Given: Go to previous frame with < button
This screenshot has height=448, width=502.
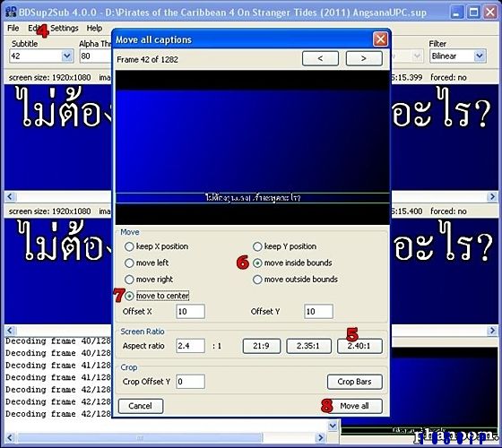Looking at the screenshot, I should point(320,58).
